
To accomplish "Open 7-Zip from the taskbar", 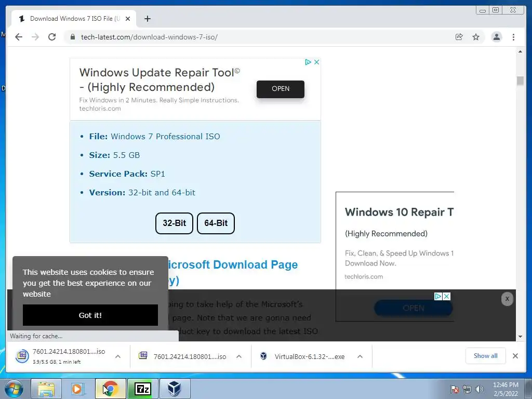I will pyautogui.click(x=142, y=389).
